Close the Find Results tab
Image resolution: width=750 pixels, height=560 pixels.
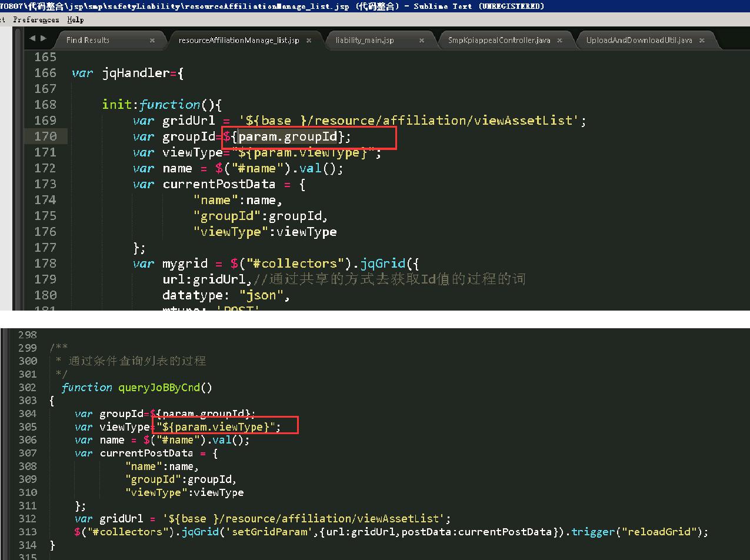click(152, 41)
